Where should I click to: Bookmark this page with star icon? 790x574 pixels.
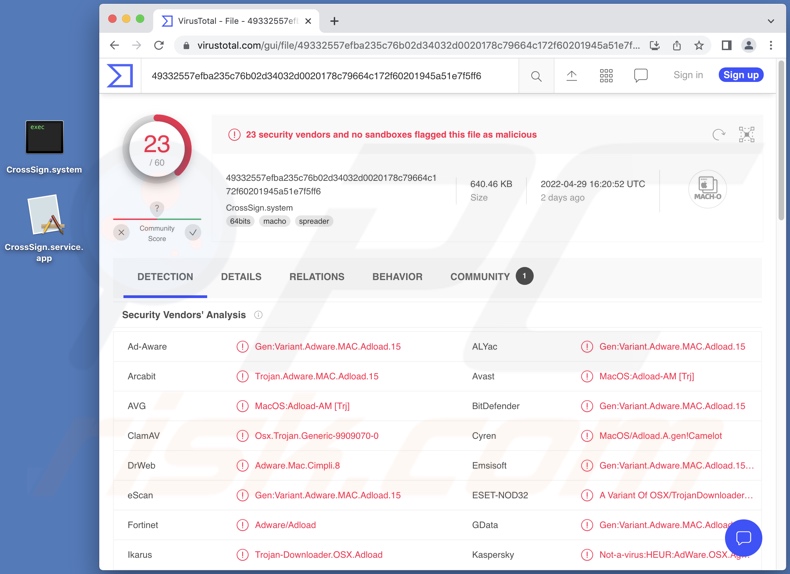[699, 45]
